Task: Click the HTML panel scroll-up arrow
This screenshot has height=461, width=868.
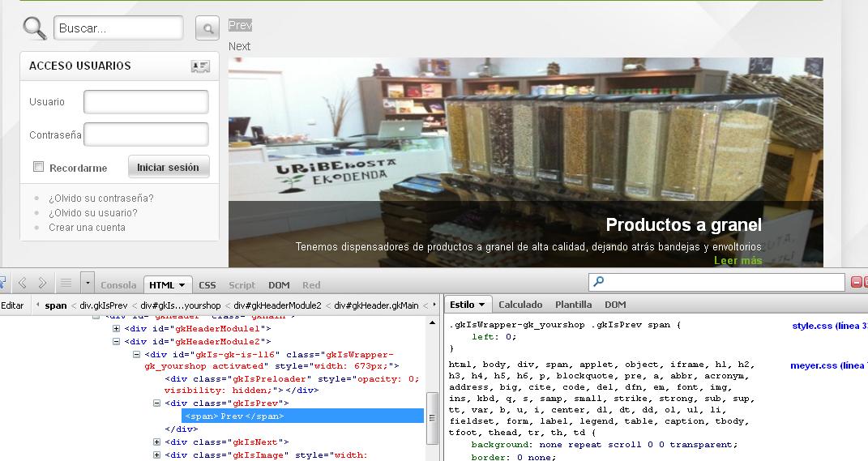Action: coord(432,322)
